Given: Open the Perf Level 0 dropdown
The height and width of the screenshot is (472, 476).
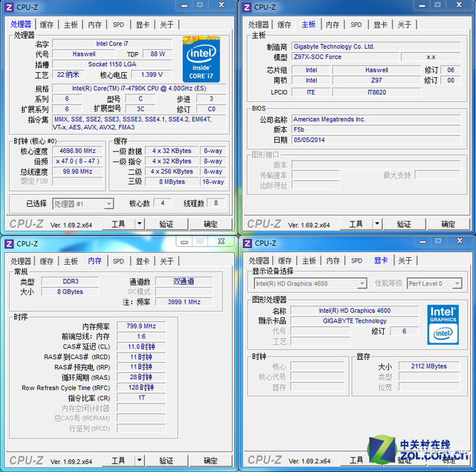Looking at the screenshot, I should 434,284.
